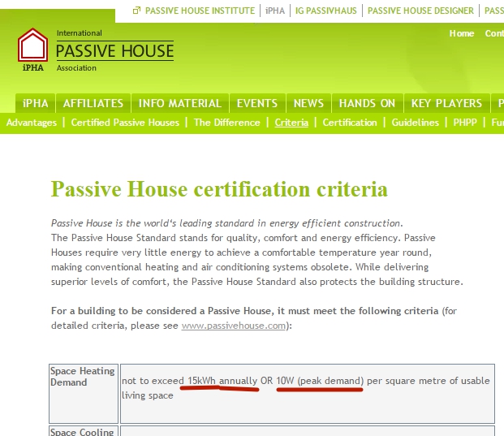Click the PASSIVE HOUSE logo wordmark
Screen dimensions: 504x436
pyautogui.click(x=114, y=51)
